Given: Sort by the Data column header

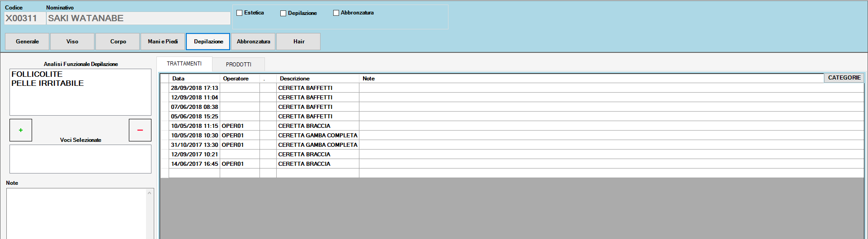Looking at the screenshot, I should [x=179, y=79].
